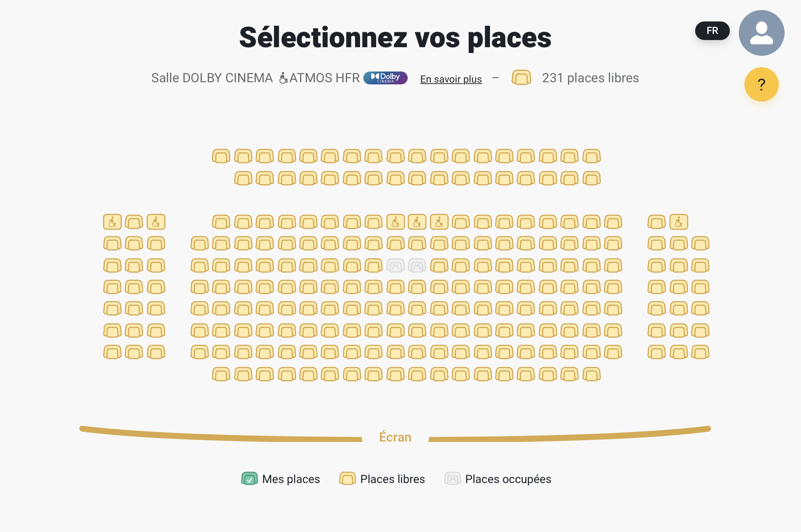Click the Écran screen label

(395, 437)
